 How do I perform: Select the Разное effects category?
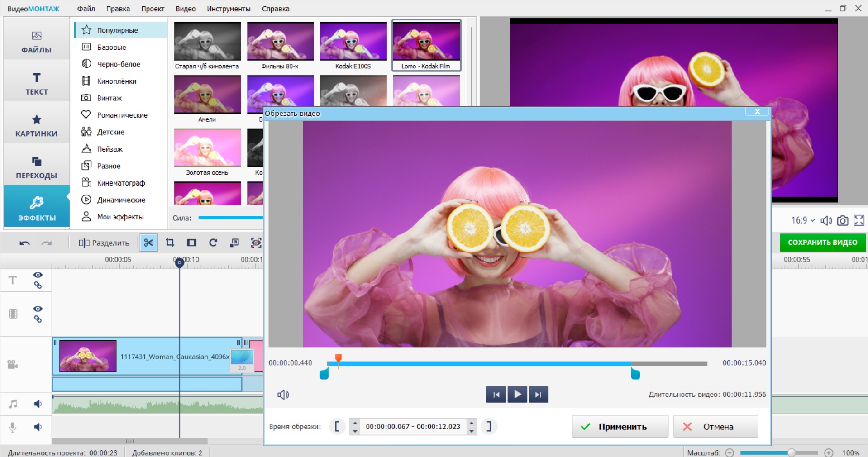tap(121, 166)
